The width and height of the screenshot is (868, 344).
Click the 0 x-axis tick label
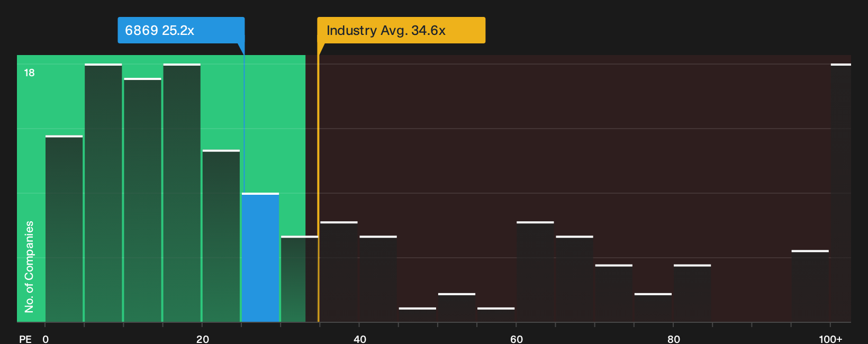[x=46, y=339]
